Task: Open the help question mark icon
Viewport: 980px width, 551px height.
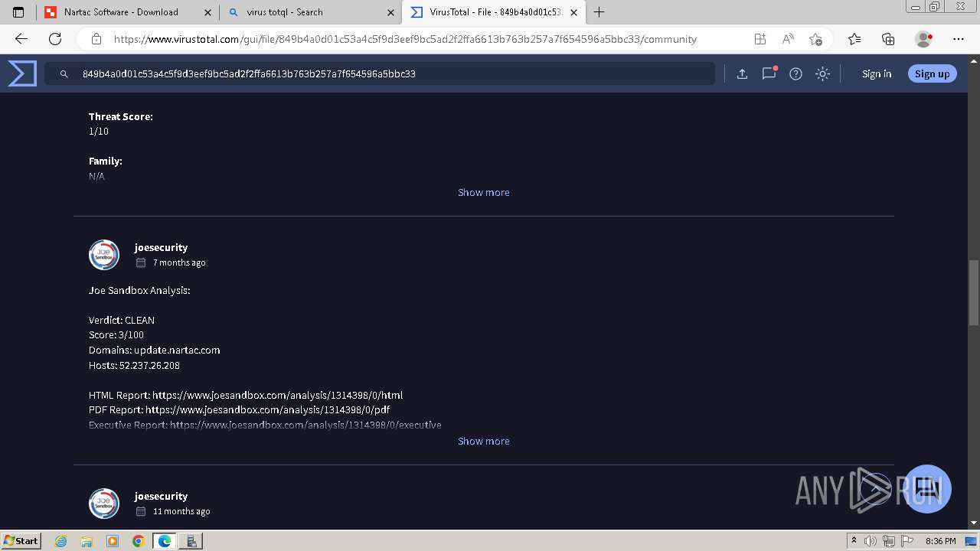Action: [x=795, y=73]
